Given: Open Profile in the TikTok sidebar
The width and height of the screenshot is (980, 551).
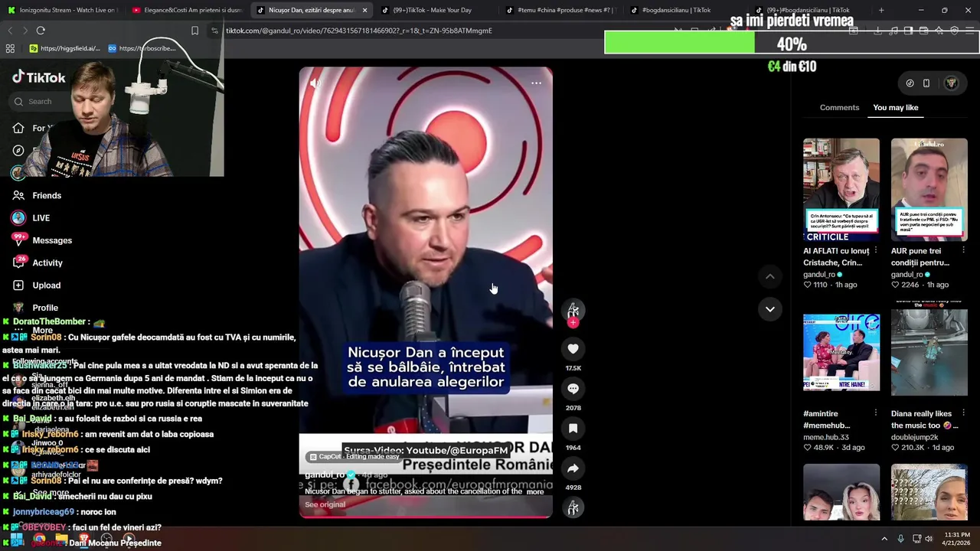Looking at the screenshot, I should click(x=35, y=308).
